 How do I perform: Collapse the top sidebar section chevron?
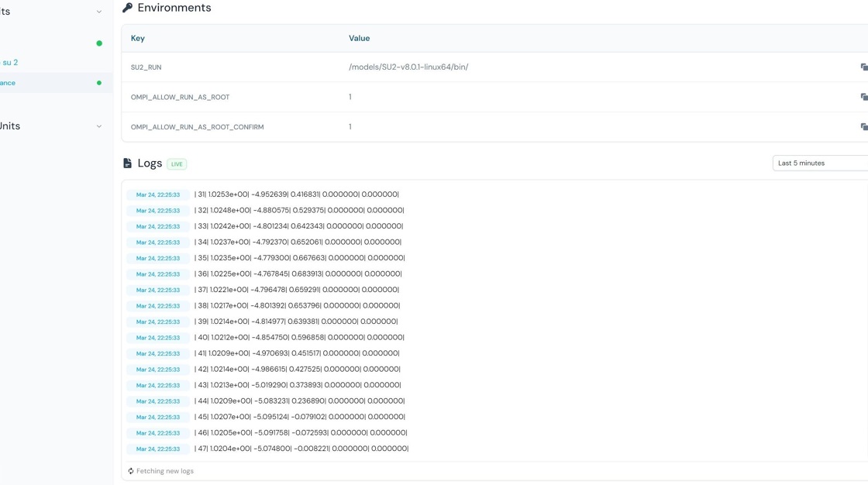pyautogui.click(x=99, y=12)
